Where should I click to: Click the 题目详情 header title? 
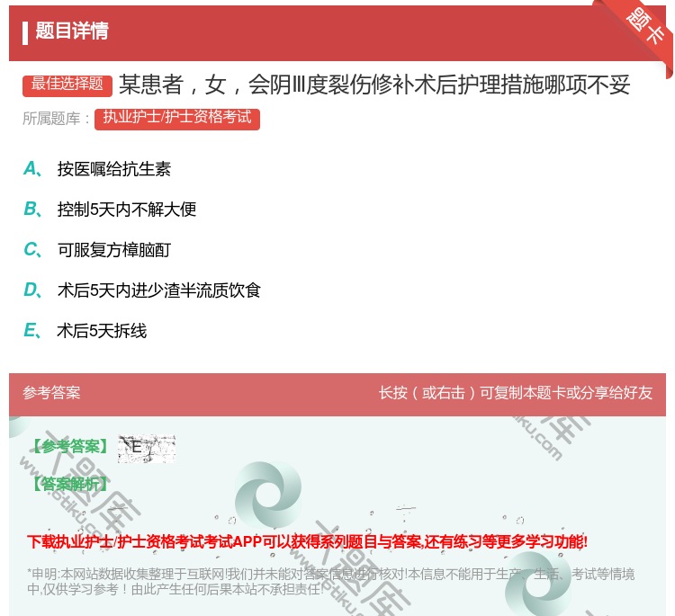[x=72, y=31]
